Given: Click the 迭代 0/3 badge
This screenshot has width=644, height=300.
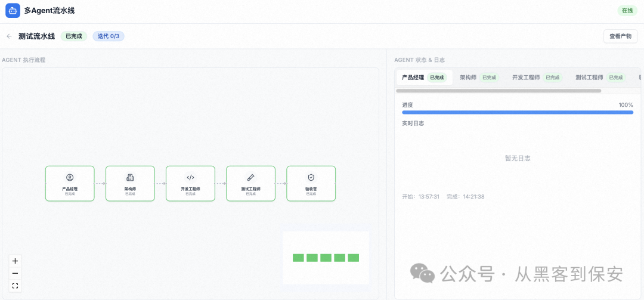Looking at the screenshot, I should tap(109, 36).
